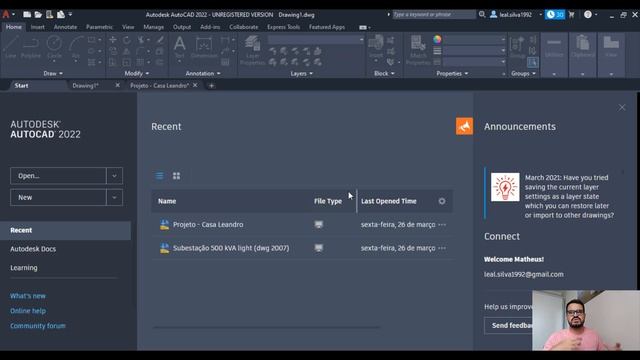Viewport: 640px width, 360px height.
Task: Switch to the Parametric ribbon tab
Action: coord(99,27)
